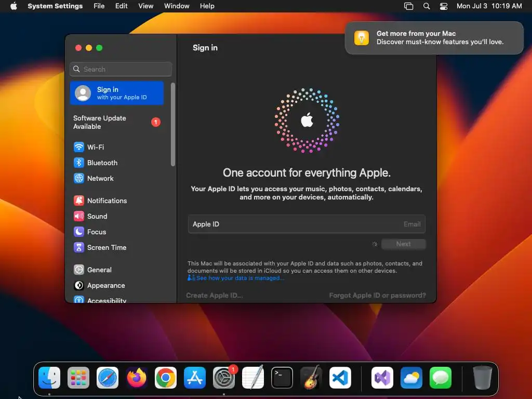
Task: Click Create Apple ID link
Action: pyautogui.click(x=215, y=296)
